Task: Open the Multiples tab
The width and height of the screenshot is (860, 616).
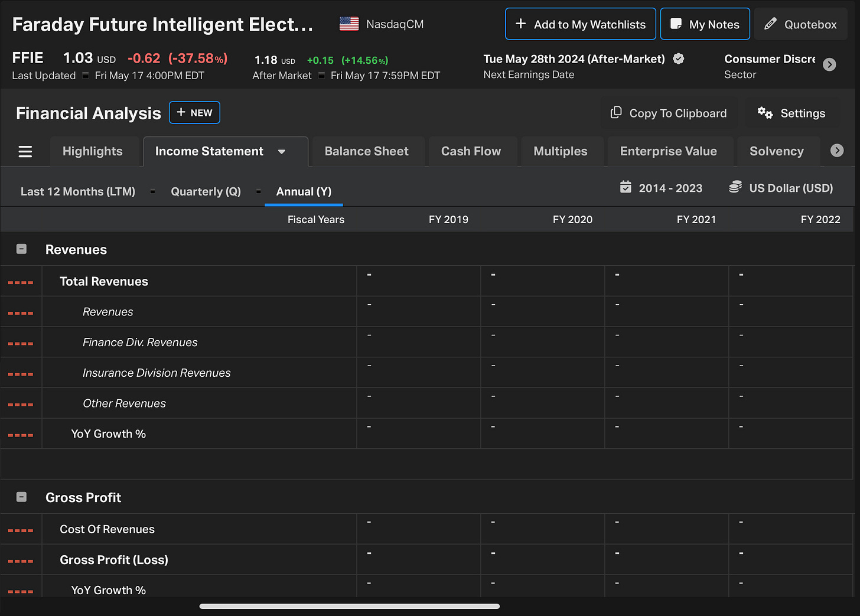Action: (x=561, y=151)
